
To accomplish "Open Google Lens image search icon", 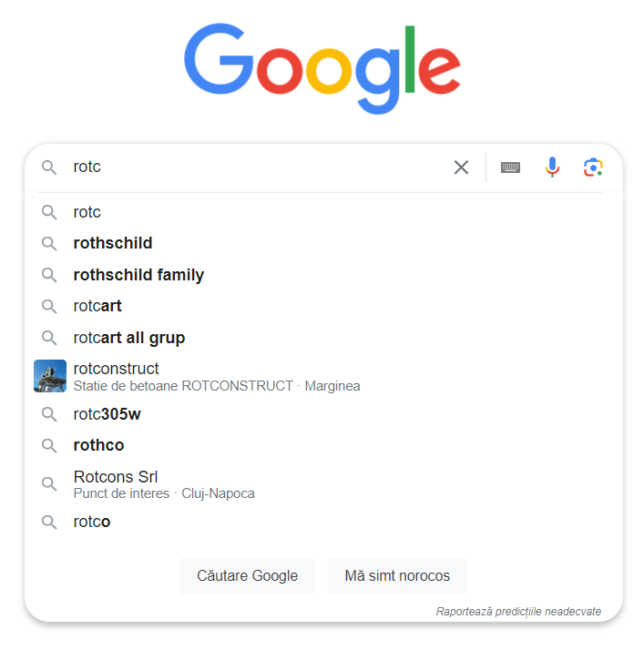I will pyautogui.click(x=593, y=168).
